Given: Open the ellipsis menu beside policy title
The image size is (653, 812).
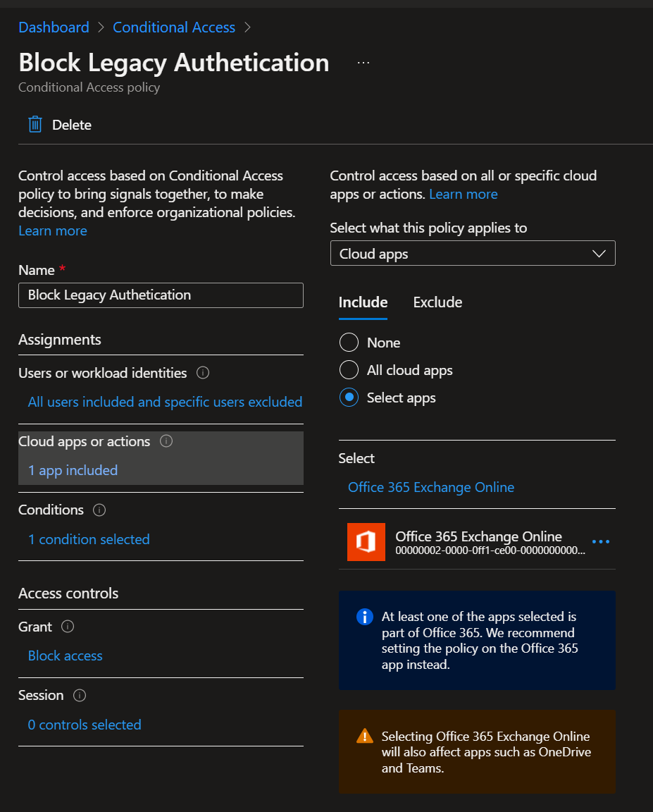Looking at the screenshot, I should click(363, 63).
